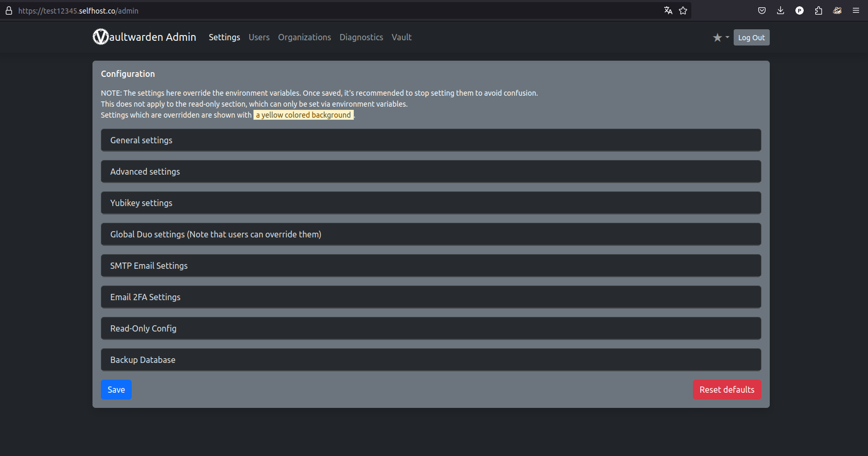Click the Privacy Badger extension icon
868x456 pixels.
837,10
